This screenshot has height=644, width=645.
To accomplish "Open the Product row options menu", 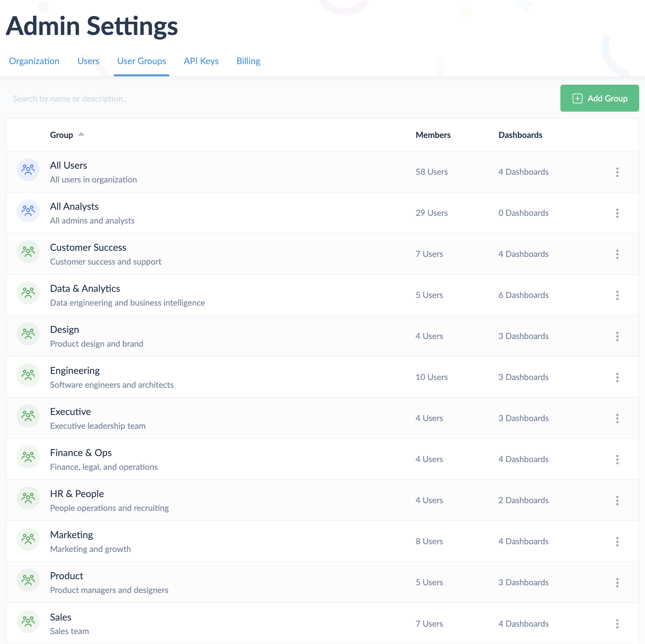I will pyautogui.click(x=617, y=583).
